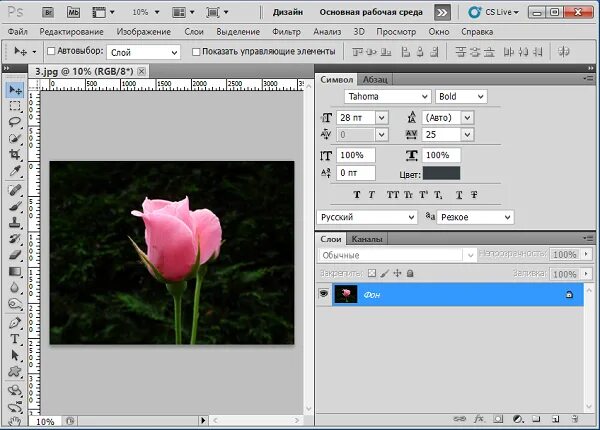Select the Lasso tool
The width and height of the screenshot is (600, 430).
tap(15, 122)
